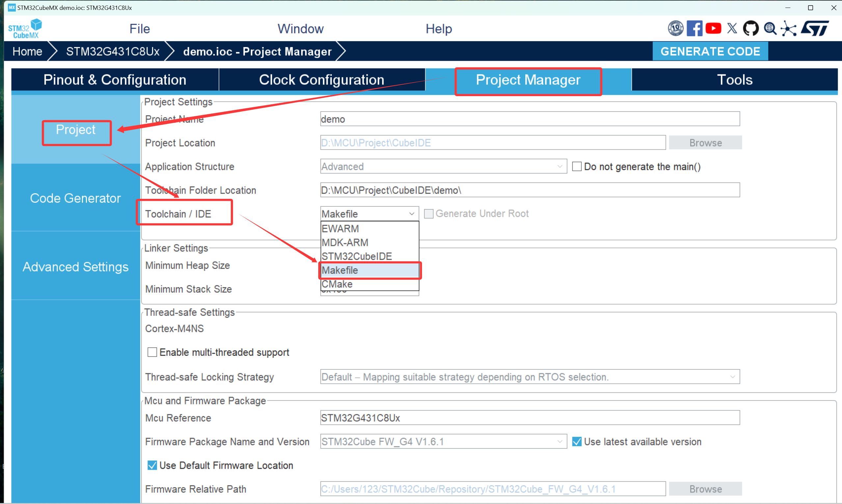
Task: Select EWARM from toolchain list
Action: (370, 228)
